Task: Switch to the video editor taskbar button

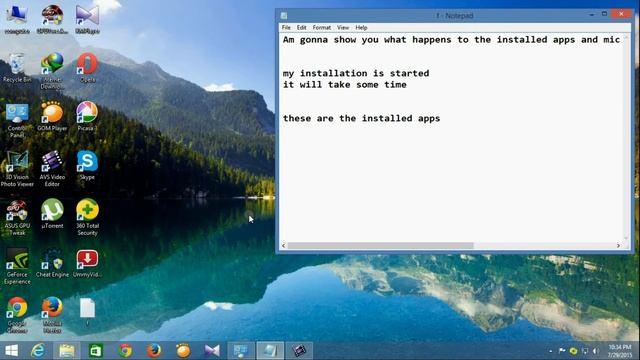Action: (299, 351)
